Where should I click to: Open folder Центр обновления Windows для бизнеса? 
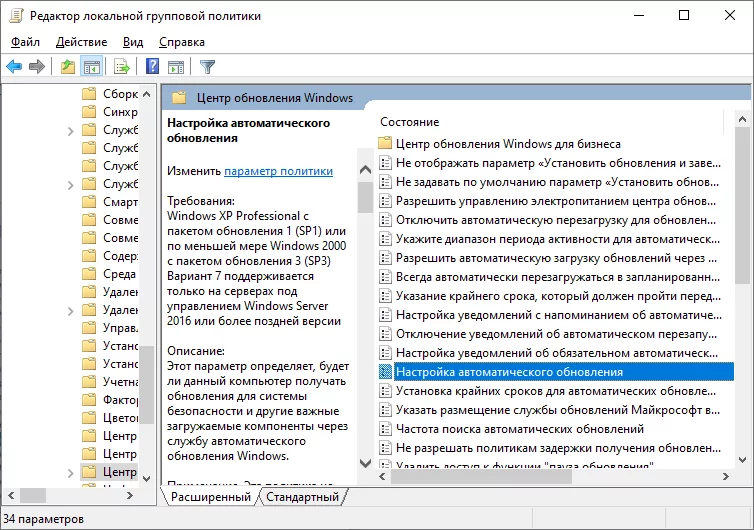tap(507, 144)
